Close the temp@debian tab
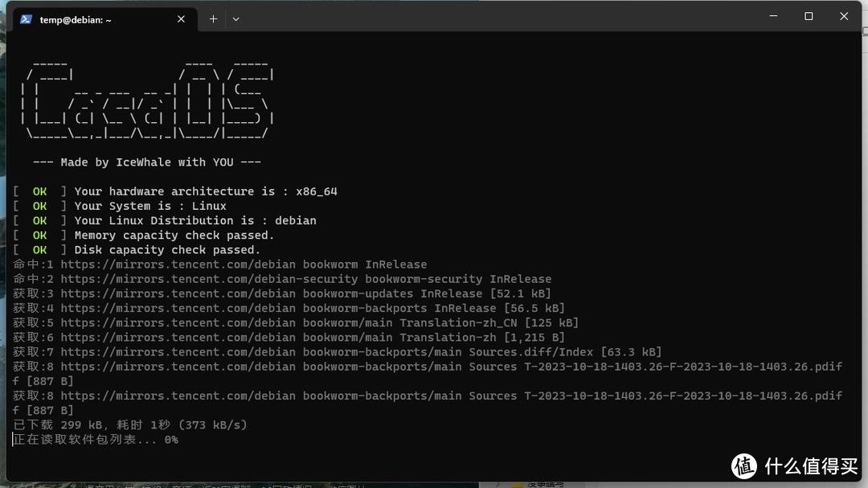Screen dimensions: 868x488 (x=181, y=19)
